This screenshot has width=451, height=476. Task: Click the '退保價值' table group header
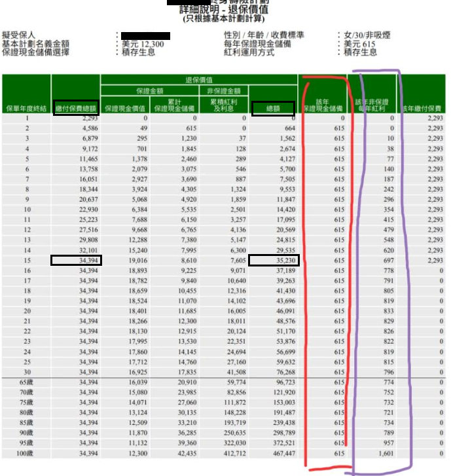click(199, 80)
